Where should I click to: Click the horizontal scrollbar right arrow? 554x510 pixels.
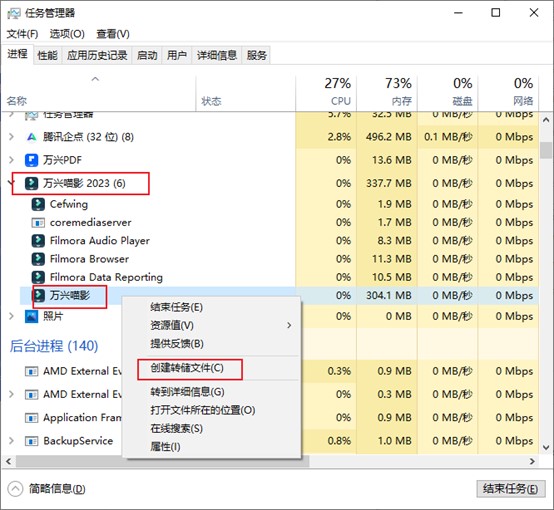click(x=532, y=461)
